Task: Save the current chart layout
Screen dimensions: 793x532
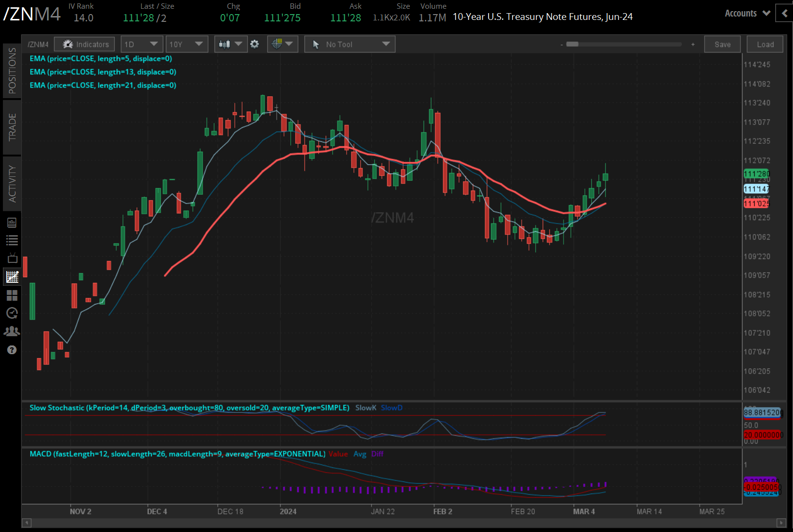Action: pos(723,44)
